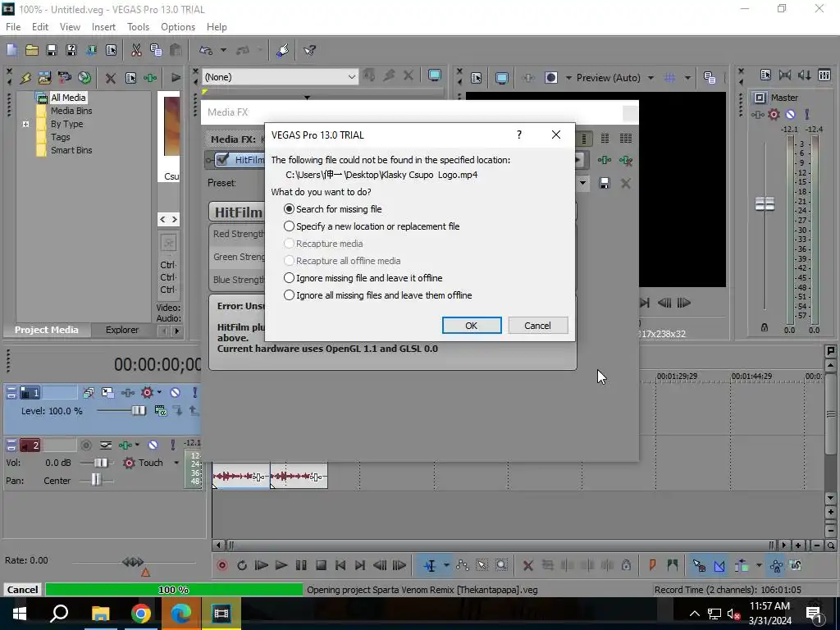Click the Save Preset disk icon in Media FX
Image resolution: width=840 pixels, height=630 pixels.
coord(605,183)
